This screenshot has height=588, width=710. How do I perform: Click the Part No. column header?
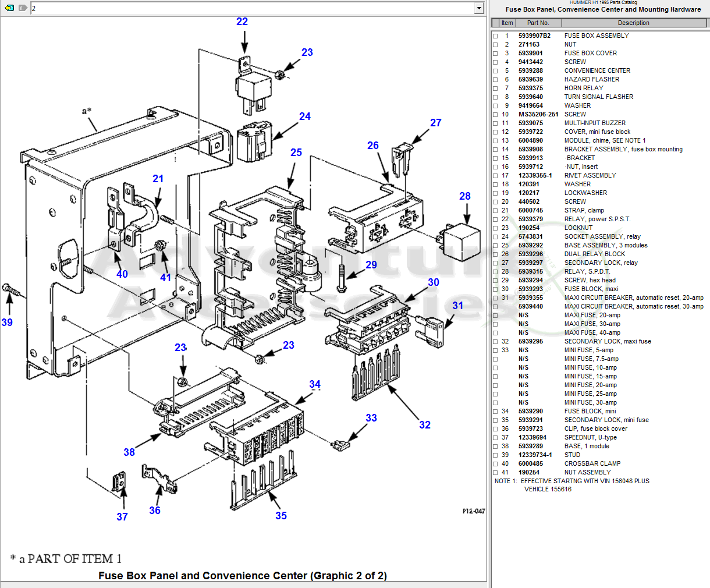(538, 23)
